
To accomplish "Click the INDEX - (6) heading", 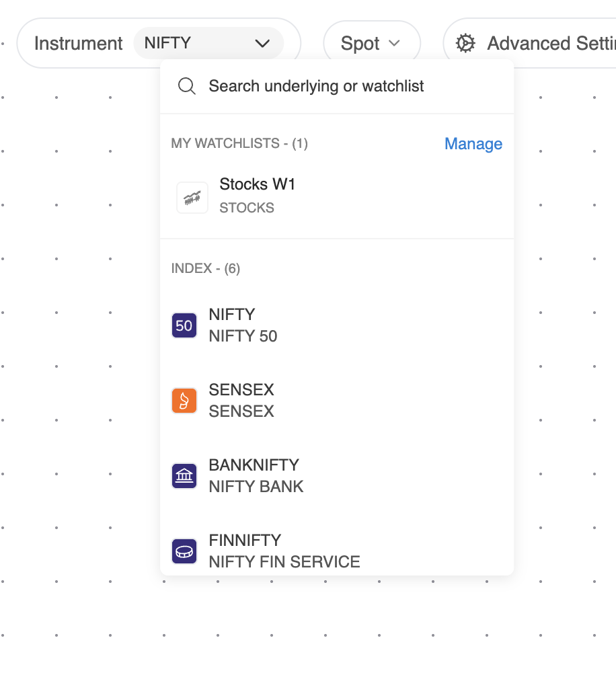I will [205, 268].
